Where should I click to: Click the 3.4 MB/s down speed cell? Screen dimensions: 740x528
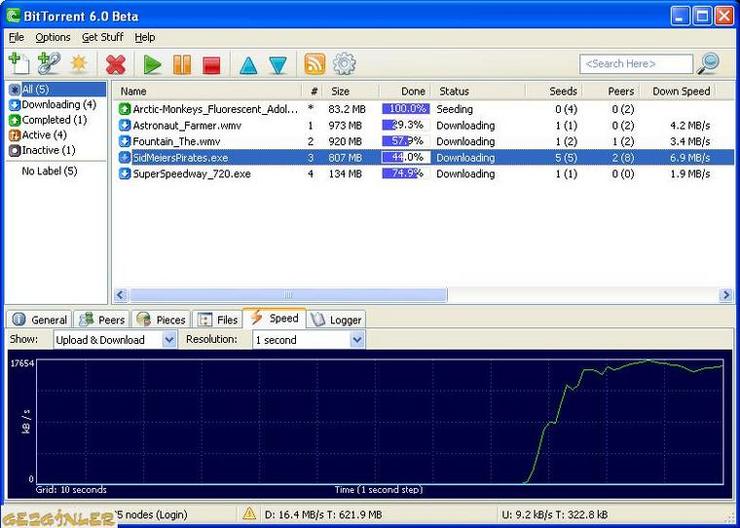click(x=690, y=142)
